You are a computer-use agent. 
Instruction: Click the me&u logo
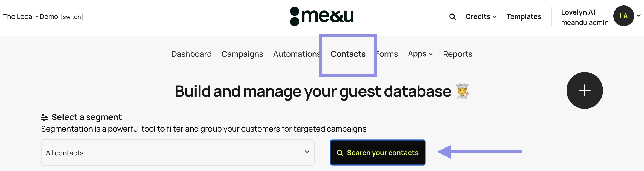[x=322, y=16]
